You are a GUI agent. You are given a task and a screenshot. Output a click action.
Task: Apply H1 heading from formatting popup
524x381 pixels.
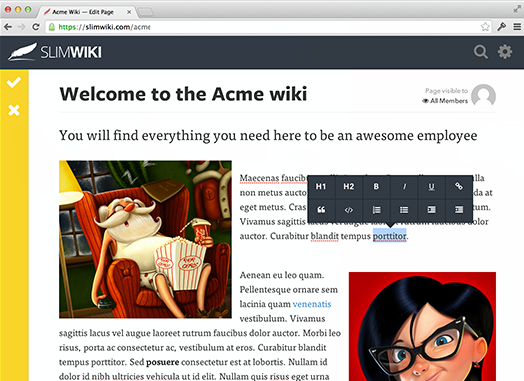321,186
